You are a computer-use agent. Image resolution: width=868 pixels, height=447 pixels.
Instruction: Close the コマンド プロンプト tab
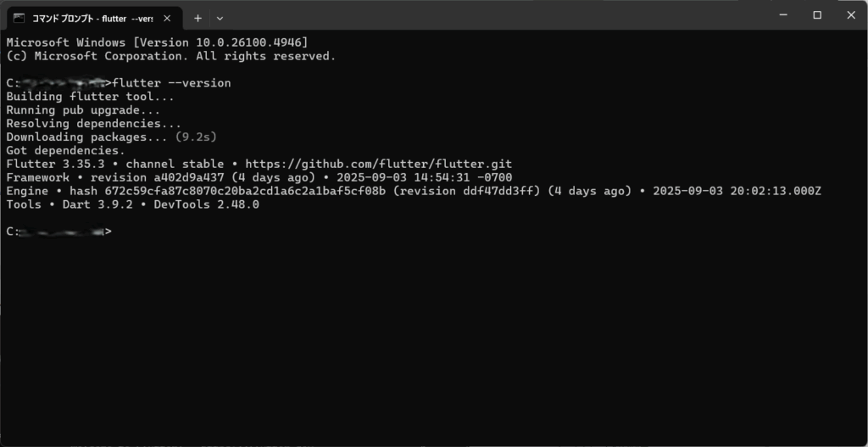167,18
